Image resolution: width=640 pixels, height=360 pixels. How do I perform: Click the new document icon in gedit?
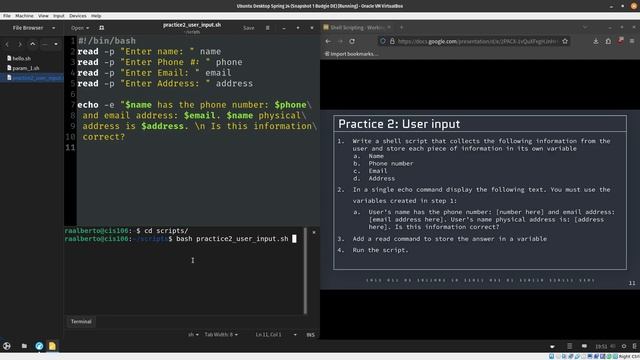[x=101, y=28]
